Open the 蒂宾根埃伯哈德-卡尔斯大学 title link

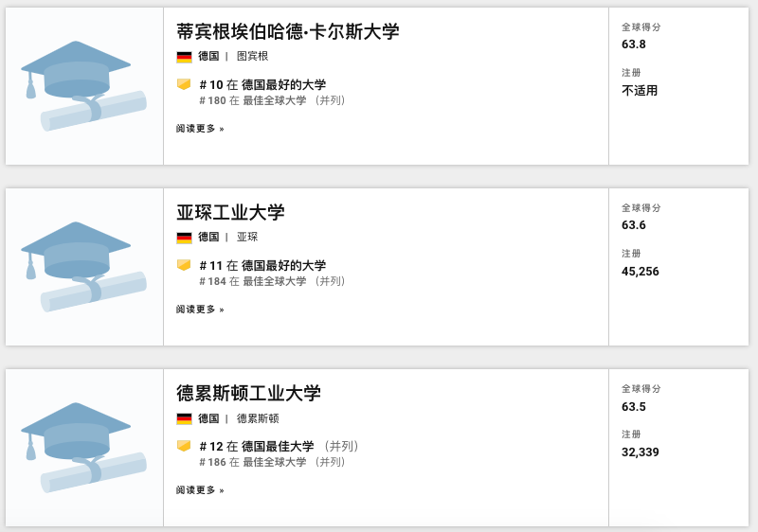(x=287, y=31)
